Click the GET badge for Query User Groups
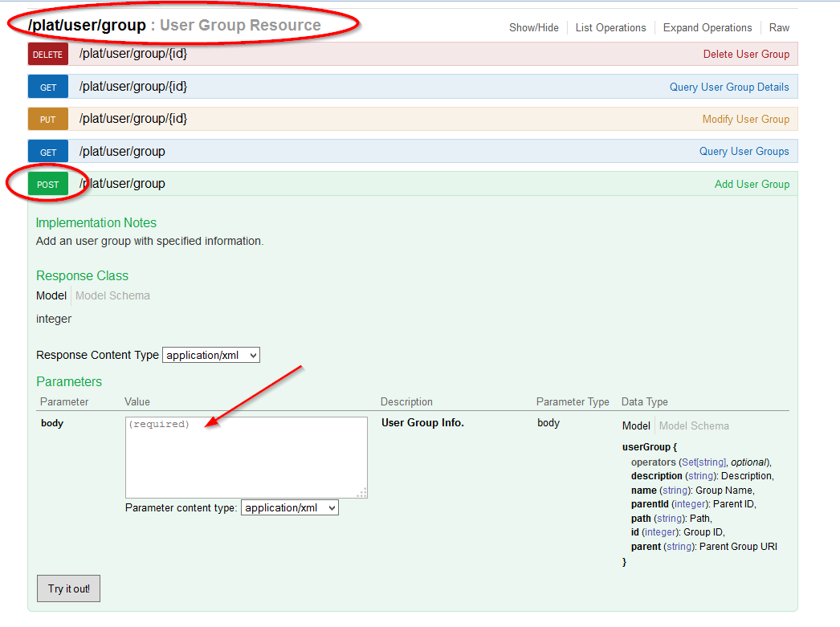The height and width of the screenshot is (627, 840). tap(48, 152)
